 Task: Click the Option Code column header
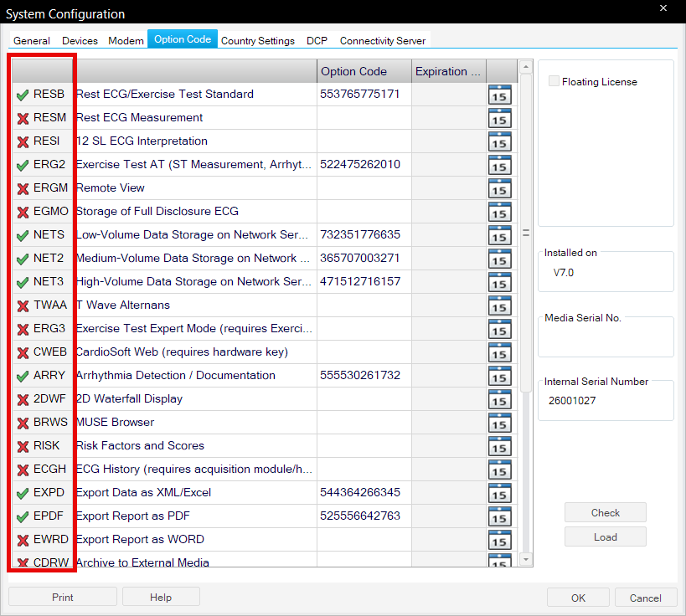(364, 71)
